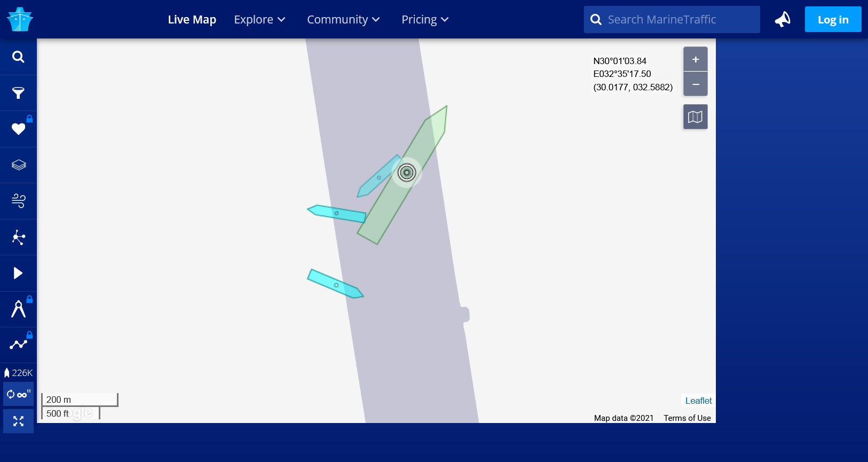The image size is (868, 462).
Task: Zoom in the map with plus
Action: 696,59
